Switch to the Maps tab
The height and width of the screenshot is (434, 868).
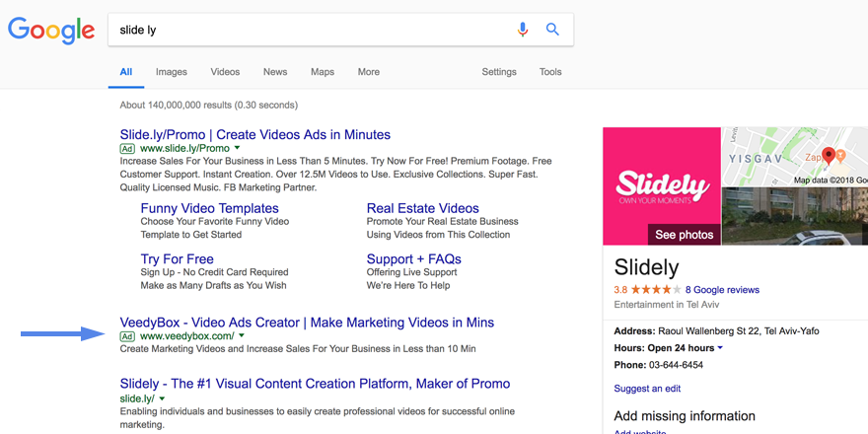tap(323, 72)
